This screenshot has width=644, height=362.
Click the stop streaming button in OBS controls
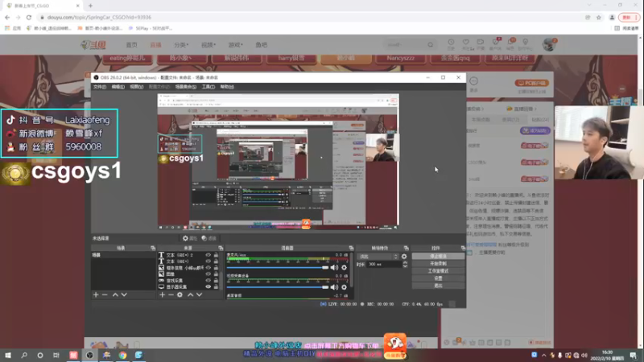tap(438, 256)
